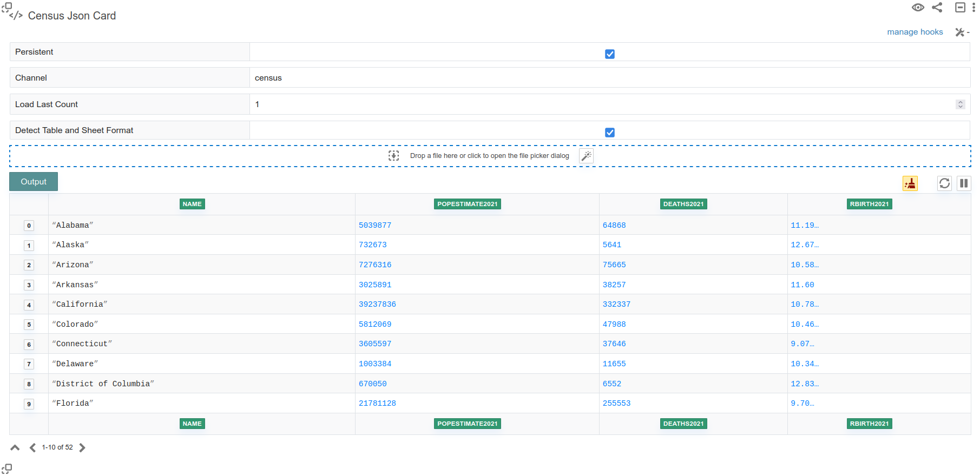Screen dimensions: 980x475
Task: Click the bottom-left card link icon
Action: 6,469
